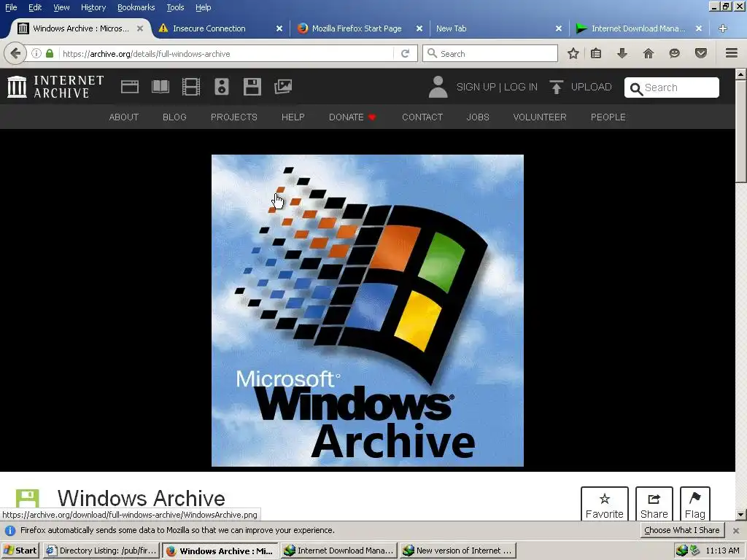Focus the Firefox toolbar Search box
The width and height of the screenshot is (747, 560).
click(490, 53)
